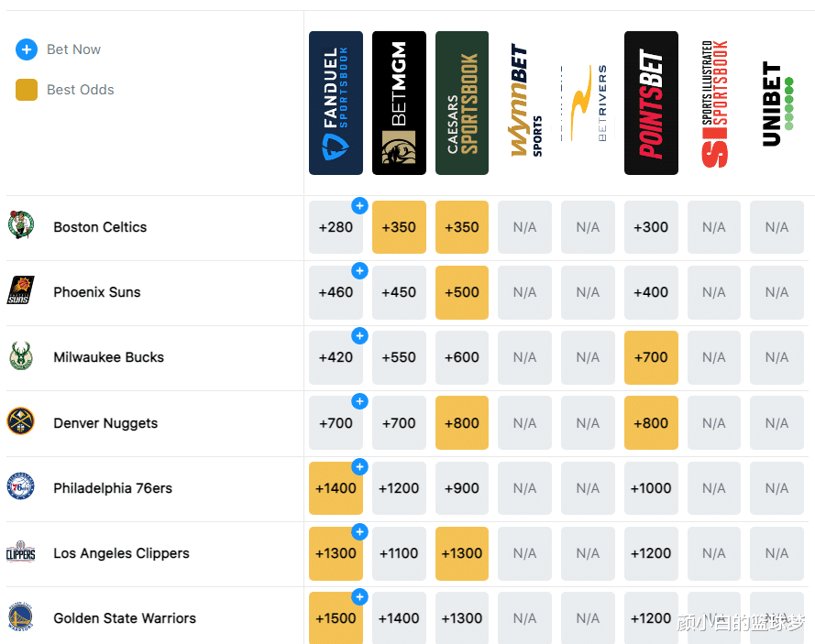Pick 76ers +1400 FanDuel odds
Image resolution: width=815 pixels, height=644 pixels.
click(336, 488)
